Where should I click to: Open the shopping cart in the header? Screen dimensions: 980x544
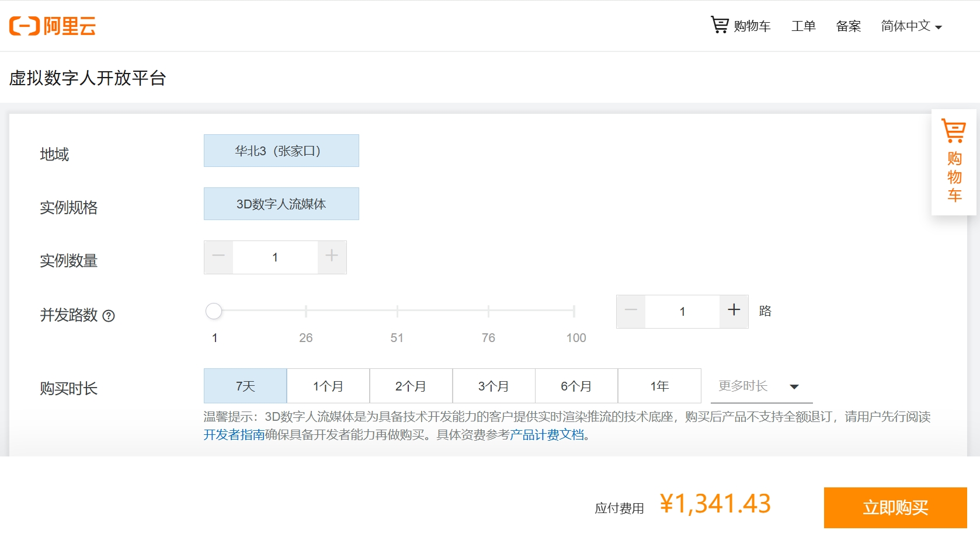coord(741,26)
